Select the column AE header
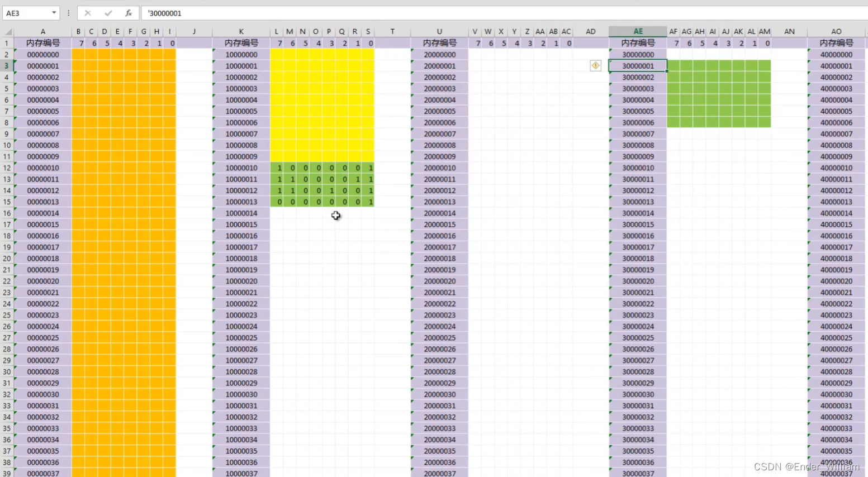Viewport: 868px width, 477px height. click(638, 32)
